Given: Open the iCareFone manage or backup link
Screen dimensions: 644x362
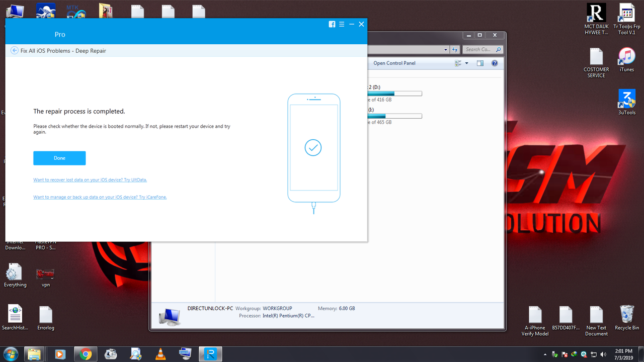Looking at the screenshot, I should (x=100, y=197).
